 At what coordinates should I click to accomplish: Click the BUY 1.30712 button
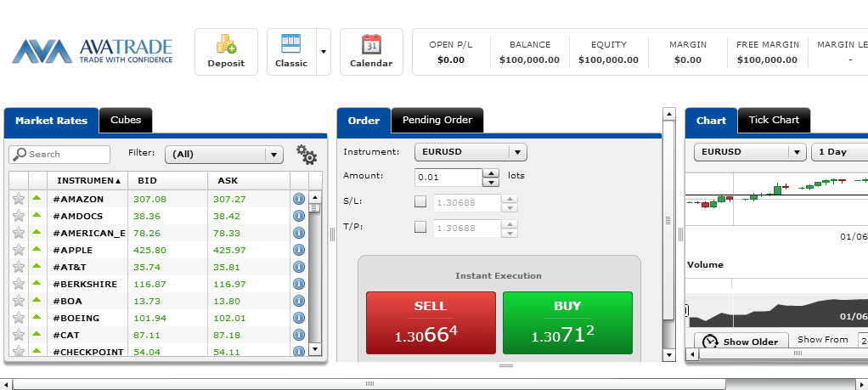[x=567, y=323]
